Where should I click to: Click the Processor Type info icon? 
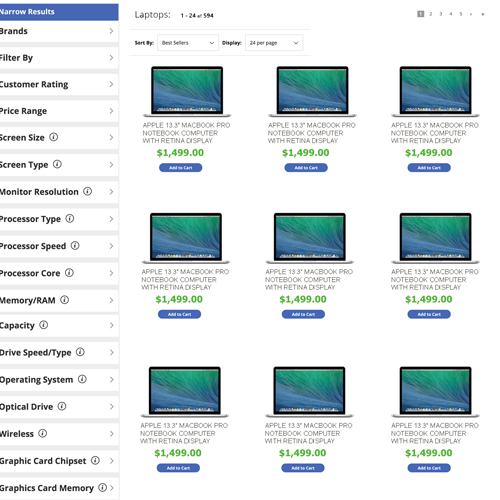pyautogui.click(x=70, y=218)
